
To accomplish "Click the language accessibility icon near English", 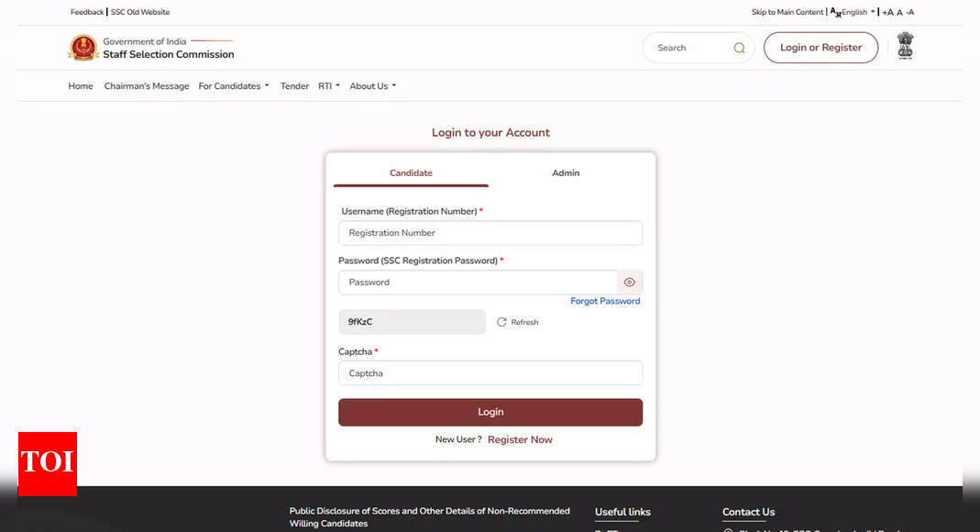I will pyautogui.click(x=833, y=12).
